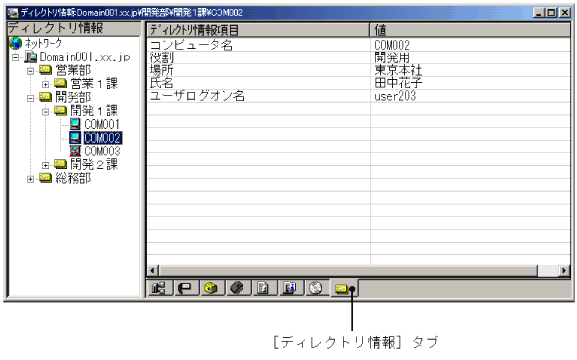The height and width of the screenshot is (360, 577).
Task: Select the 営業1課 tree label
Action: (94, 84)
